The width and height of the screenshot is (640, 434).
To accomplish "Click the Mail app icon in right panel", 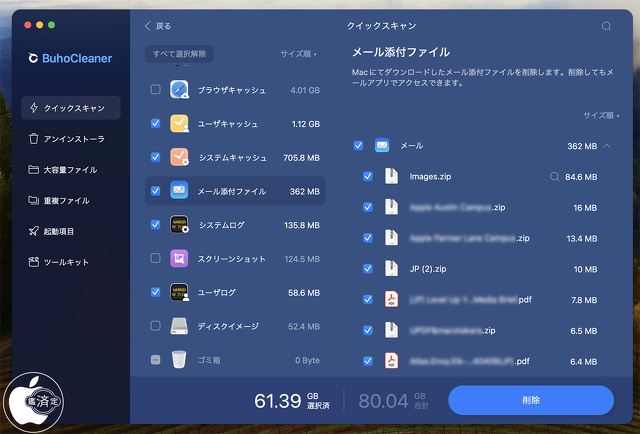I will (382, 145).
